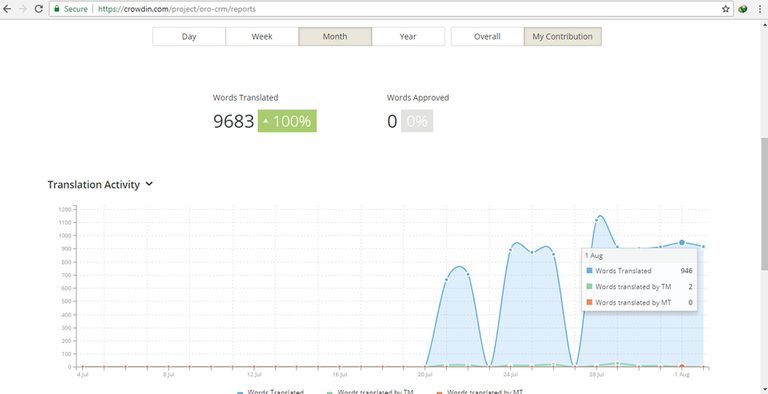Click the 4 Jul x-axis label
Viewport: 768px width, 394px height.
point(83,375)
